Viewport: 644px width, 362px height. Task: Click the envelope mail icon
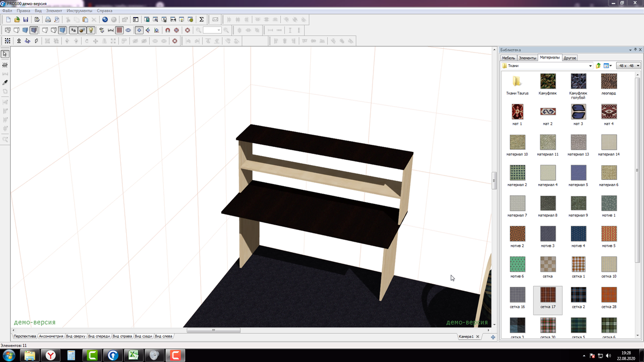pos(215,19)
